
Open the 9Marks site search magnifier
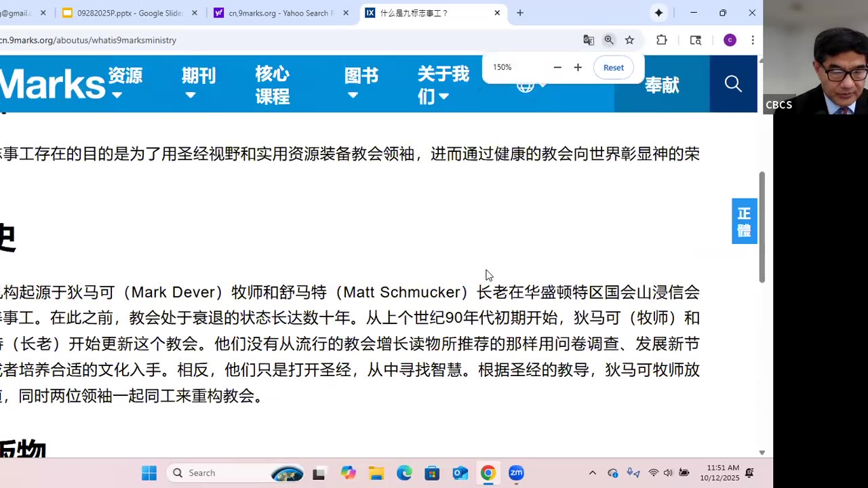[733, 83]
